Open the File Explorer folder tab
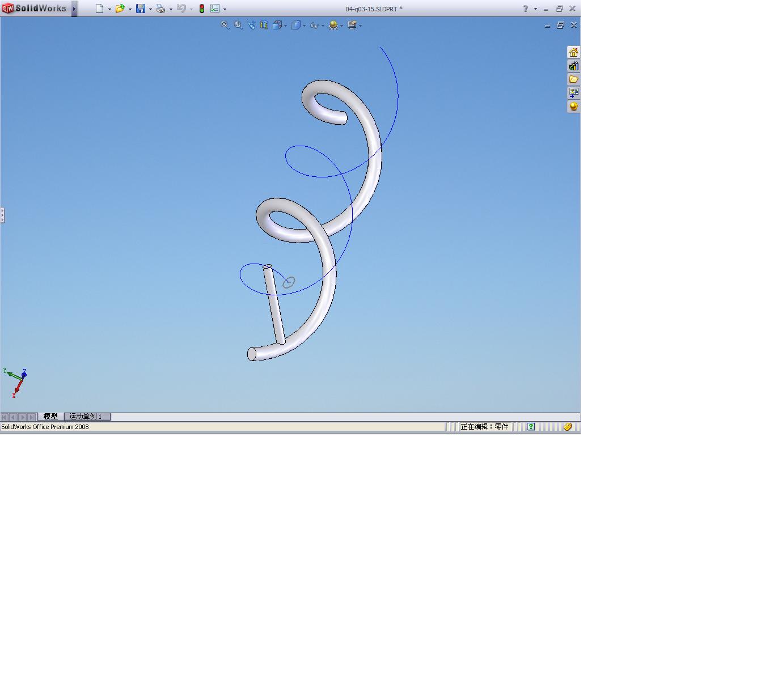This screenshot has width=761, height=700. click(x=573, y=79)
